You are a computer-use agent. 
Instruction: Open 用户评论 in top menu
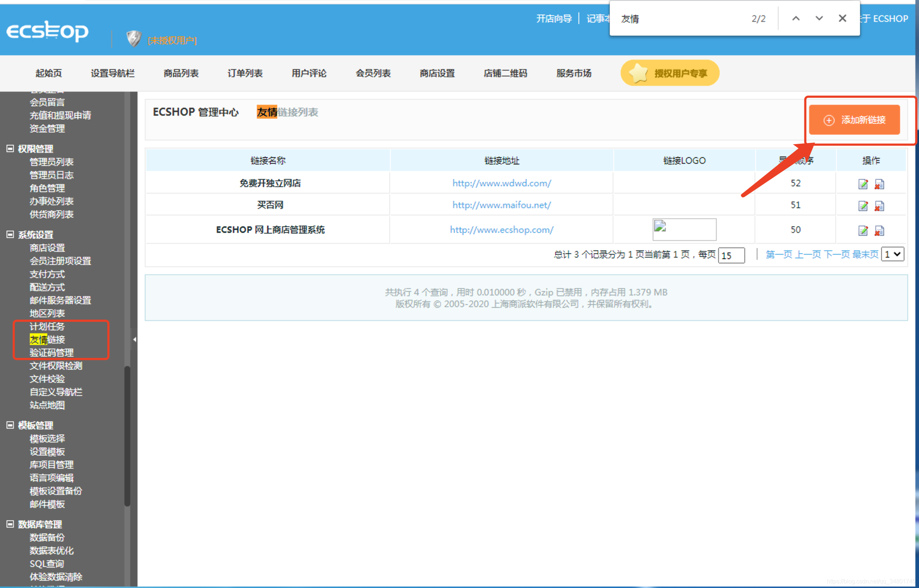coord(309,73)
